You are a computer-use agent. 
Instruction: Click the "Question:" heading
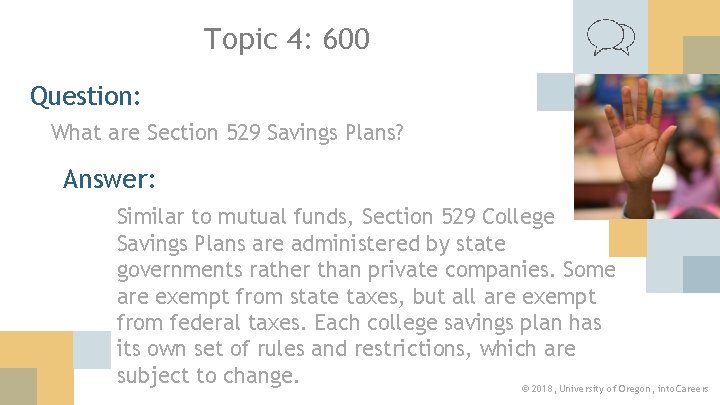click(85, 97)
